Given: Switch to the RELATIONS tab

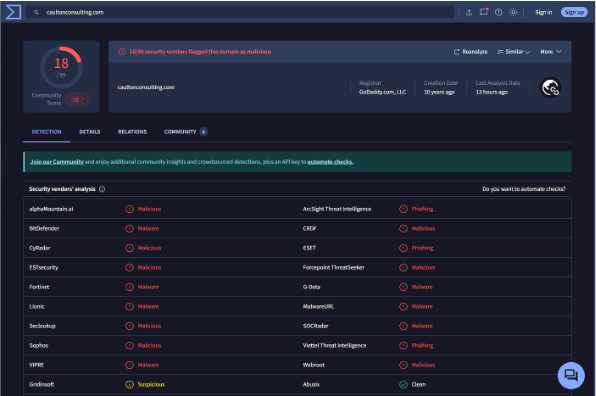Looking at the screenshot, I should point(132,132).
